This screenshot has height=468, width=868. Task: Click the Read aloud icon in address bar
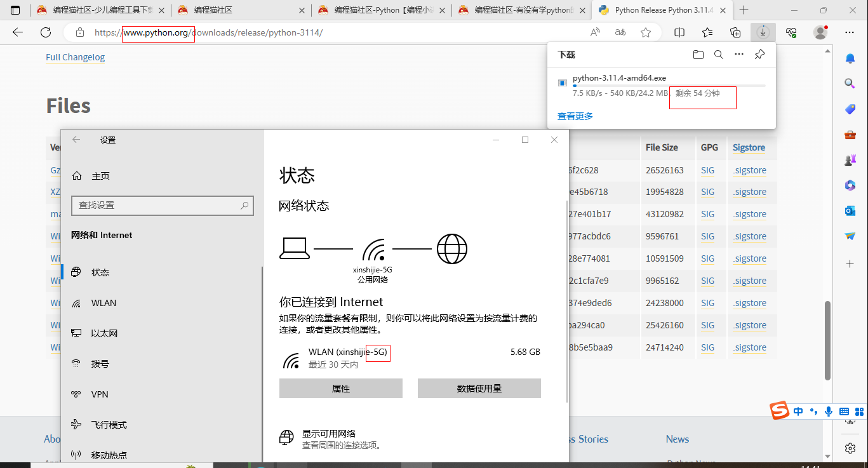595,32
